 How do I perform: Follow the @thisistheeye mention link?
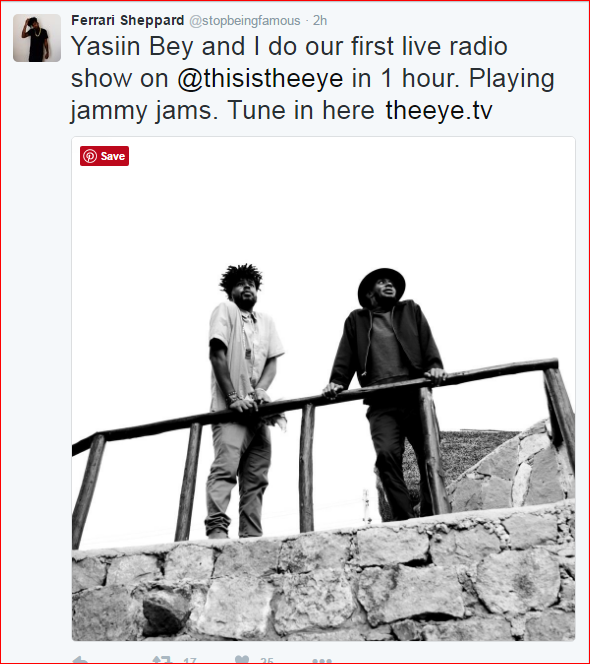[x=260, y=78]
